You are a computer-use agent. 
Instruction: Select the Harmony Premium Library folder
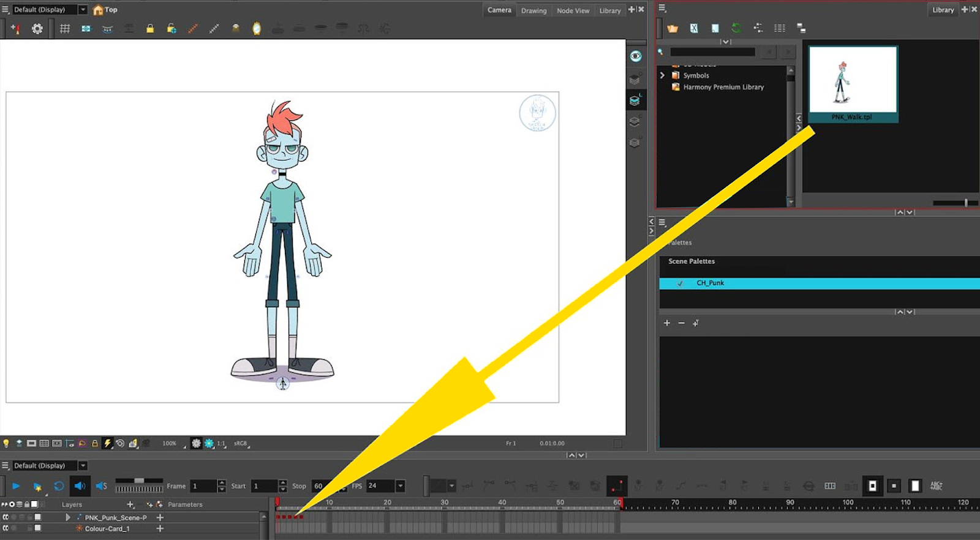click(x=723, y=87)
